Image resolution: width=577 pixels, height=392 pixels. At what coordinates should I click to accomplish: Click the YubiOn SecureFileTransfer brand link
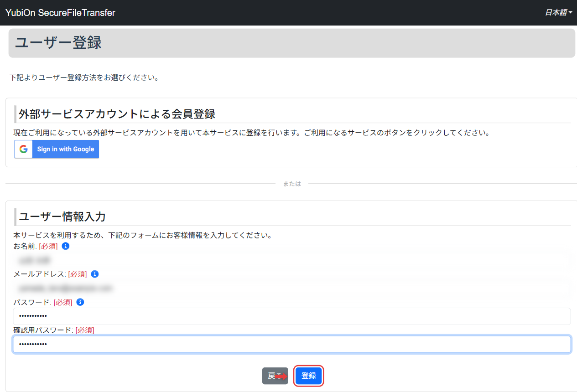[x=60, y=13]
